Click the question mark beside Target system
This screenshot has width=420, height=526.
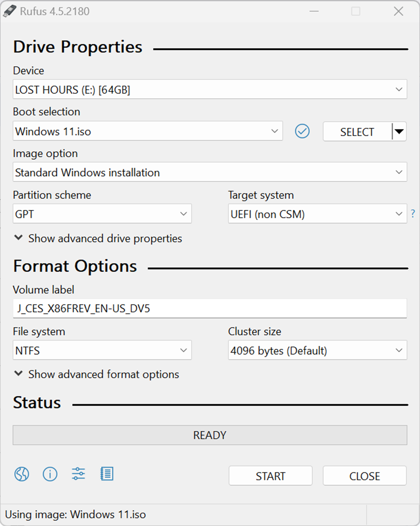(x=413, y=214)
